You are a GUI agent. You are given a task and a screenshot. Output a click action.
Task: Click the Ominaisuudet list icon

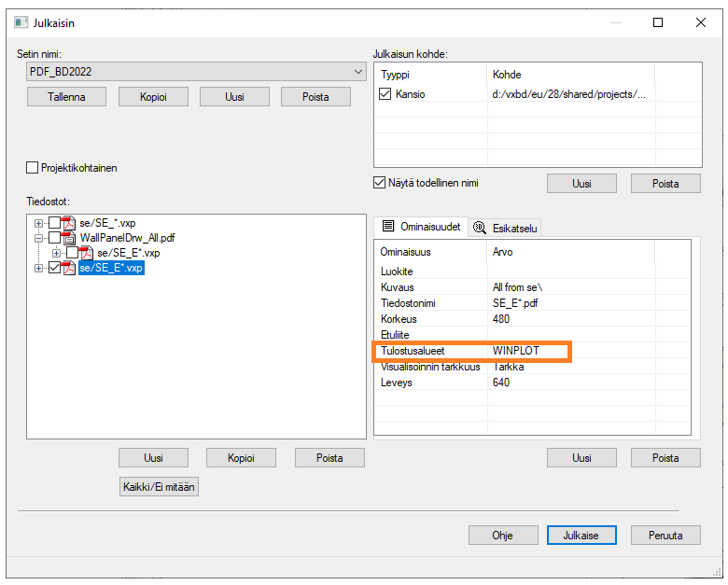388,227
